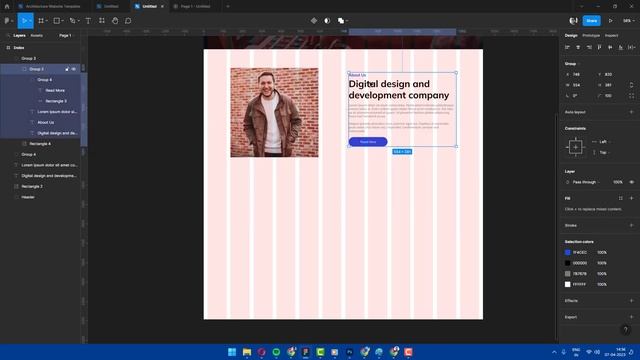Switch to the Design tab

coord(571,36)
